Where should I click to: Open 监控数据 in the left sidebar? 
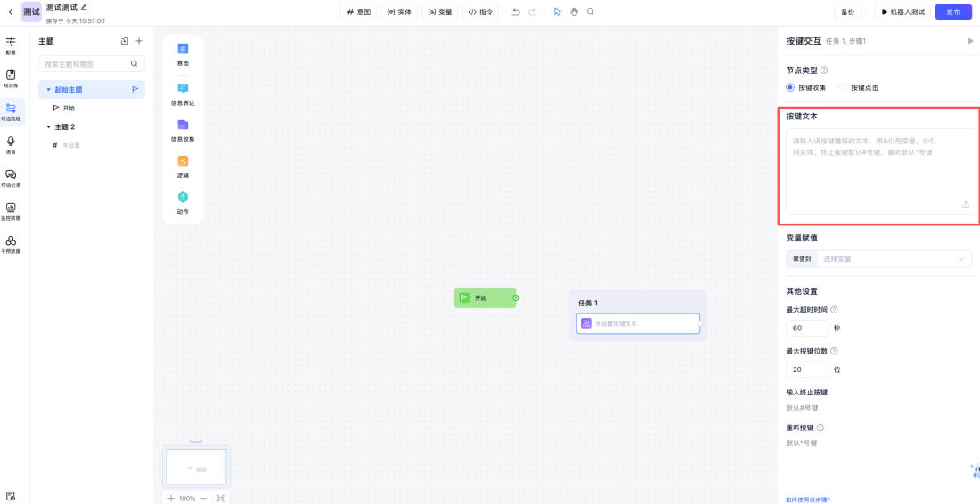pos(11,210)
